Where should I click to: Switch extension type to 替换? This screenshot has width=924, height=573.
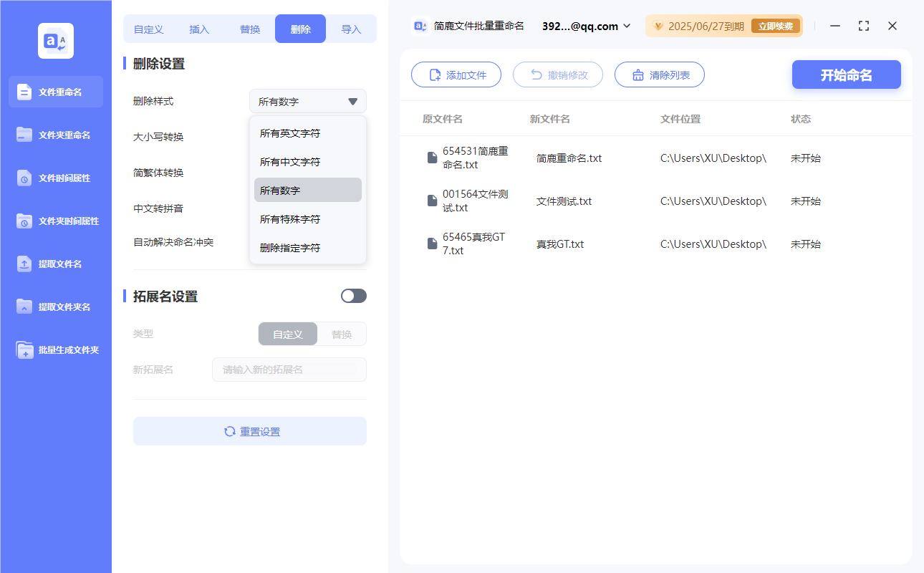point(341,334)
